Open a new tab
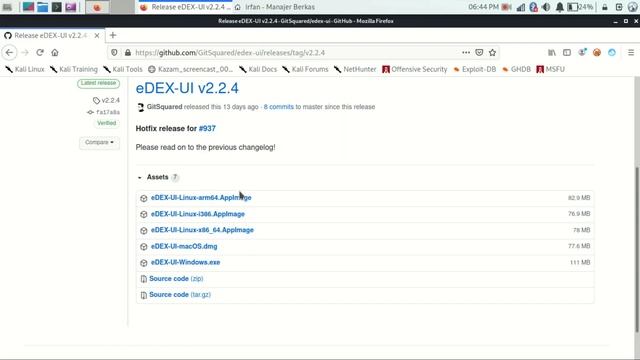 click(113, 36)
